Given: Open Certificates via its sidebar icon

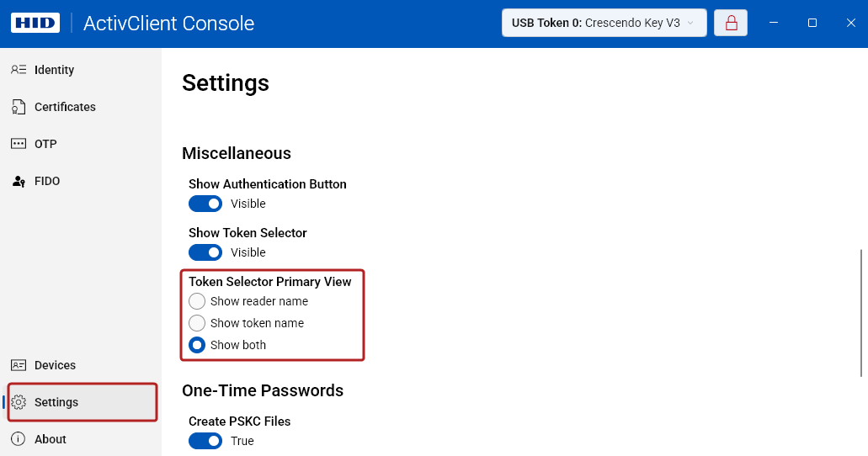Looking at the screenshot, I should point(19,107).
